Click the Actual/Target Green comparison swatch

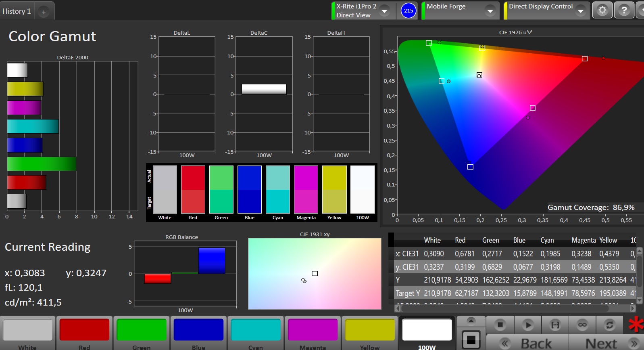point(221,189)
